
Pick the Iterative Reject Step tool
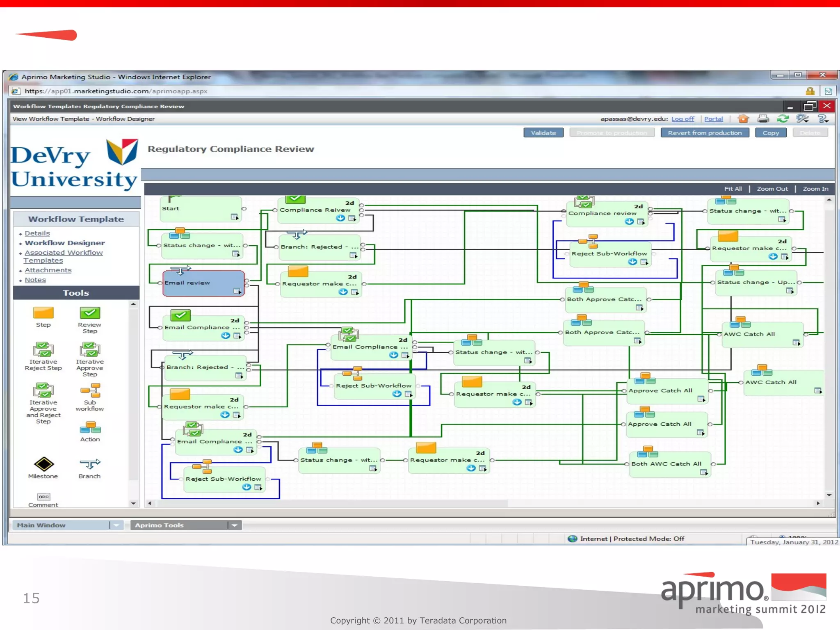pos(43,349)
